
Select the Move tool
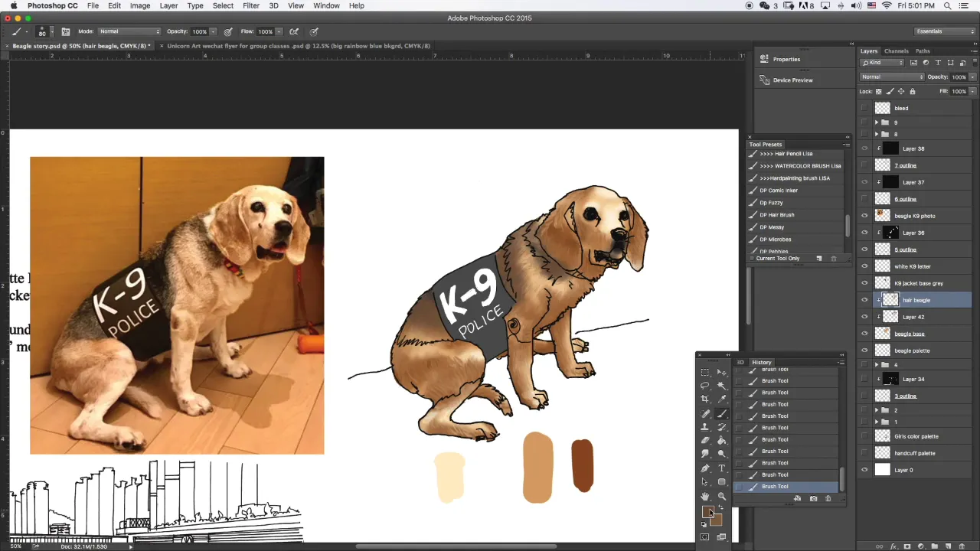point(722,372)
